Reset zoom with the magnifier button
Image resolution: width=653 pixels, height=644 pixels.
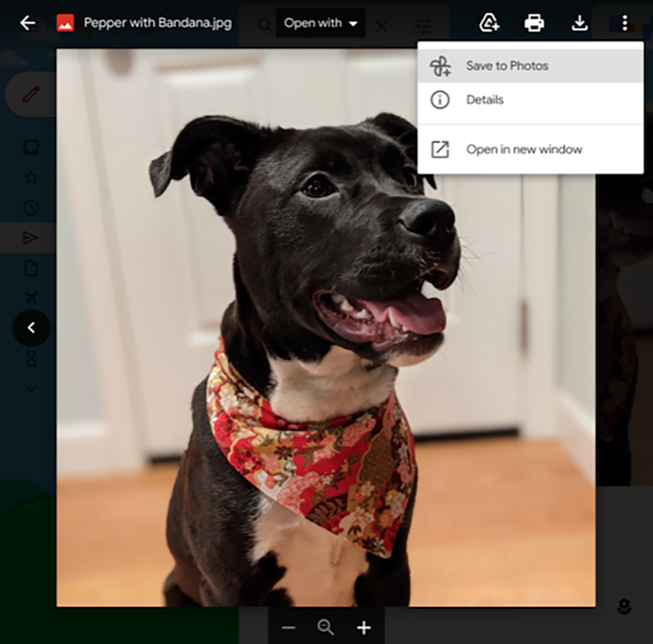point(326,628)
